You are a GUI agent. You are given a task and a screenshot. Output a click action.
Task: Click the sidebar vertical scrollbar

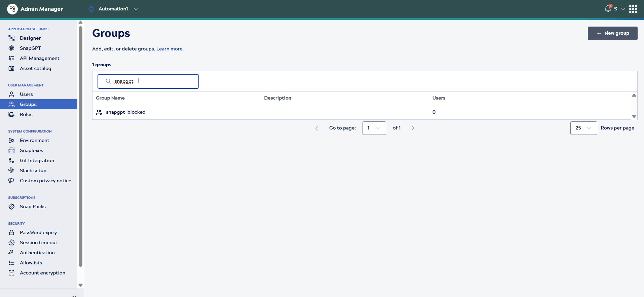[80, 146]
